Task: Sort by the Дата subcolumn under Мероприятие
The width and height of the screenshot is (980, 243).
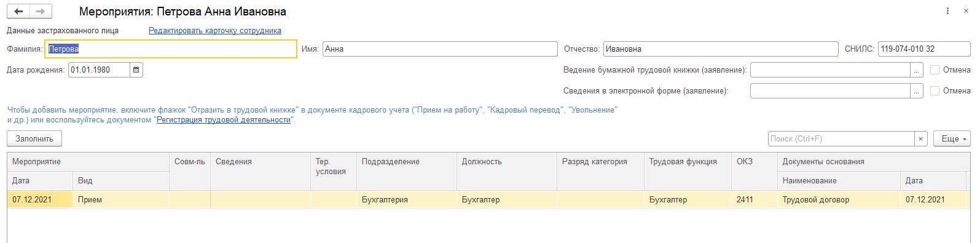Action: tap(40, 181)
